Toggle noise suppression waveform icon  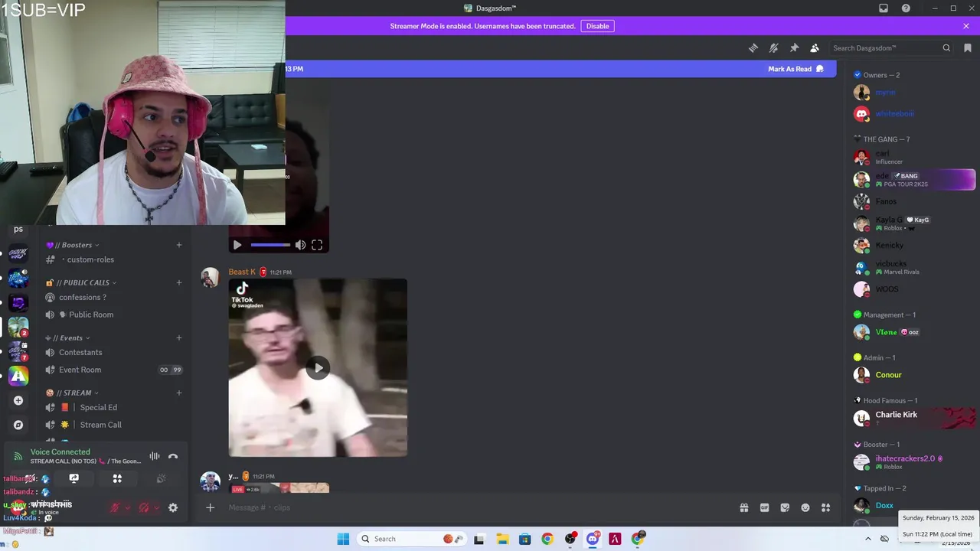point(155,456)
